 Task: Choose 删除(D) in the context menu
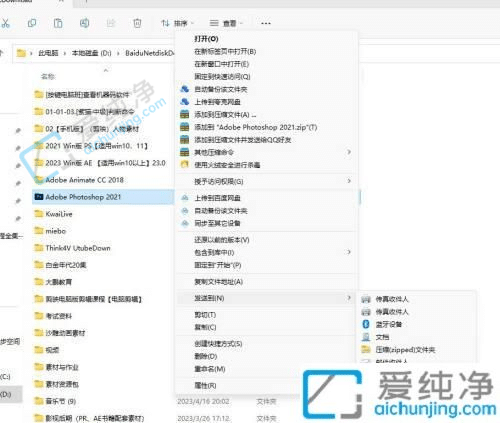click(x=206, y=357)
